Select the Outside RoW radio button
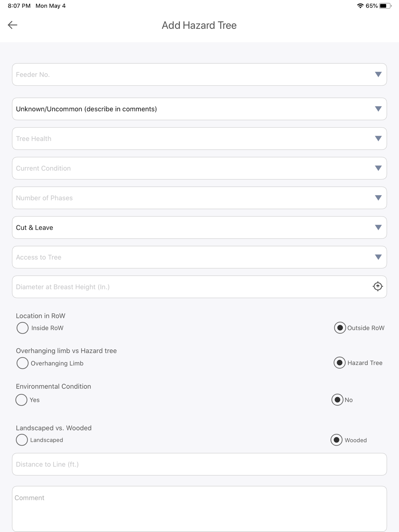The image size is (399, 532). (340, 328)
